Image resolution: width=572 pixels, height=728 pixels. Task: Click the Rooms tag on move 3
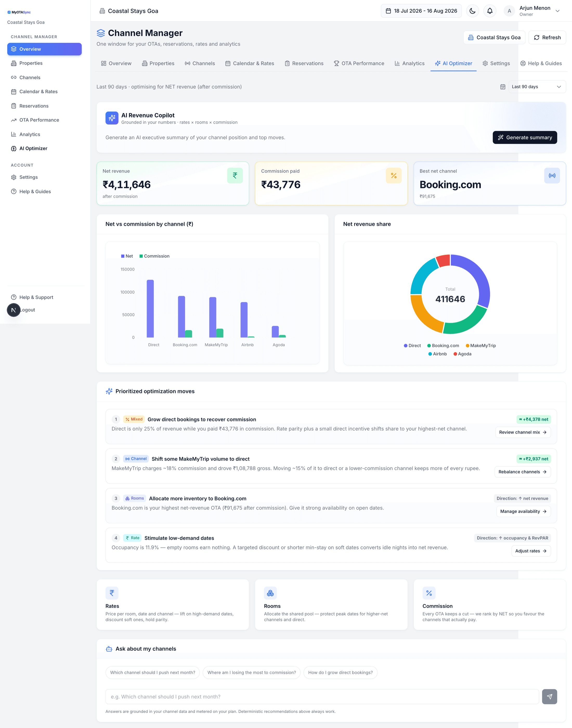tap(135, 498)
